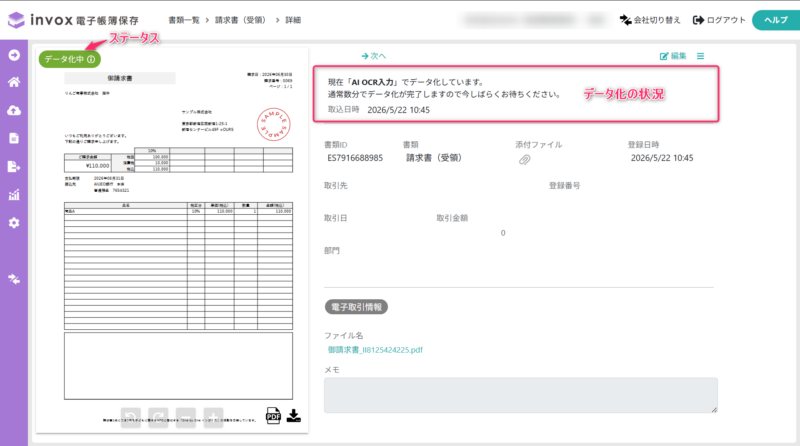The width and height of the screenshot is (800, 446).
Task: Click the info icon in データ化中 badge
Action: click(x=91, y=59)
